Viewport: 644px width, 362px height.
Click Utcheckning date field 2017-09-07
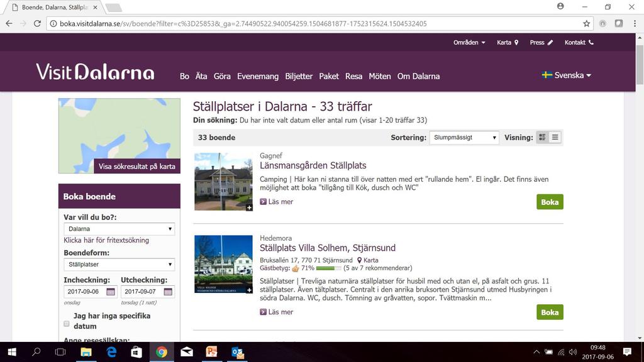(147, 292)
